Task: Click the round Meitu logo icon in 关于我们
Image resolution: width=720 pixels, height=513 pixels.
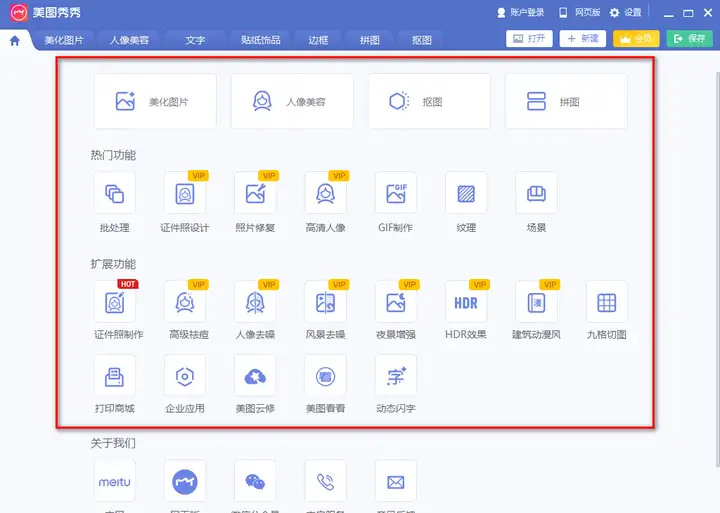Action: coord(185,481)
